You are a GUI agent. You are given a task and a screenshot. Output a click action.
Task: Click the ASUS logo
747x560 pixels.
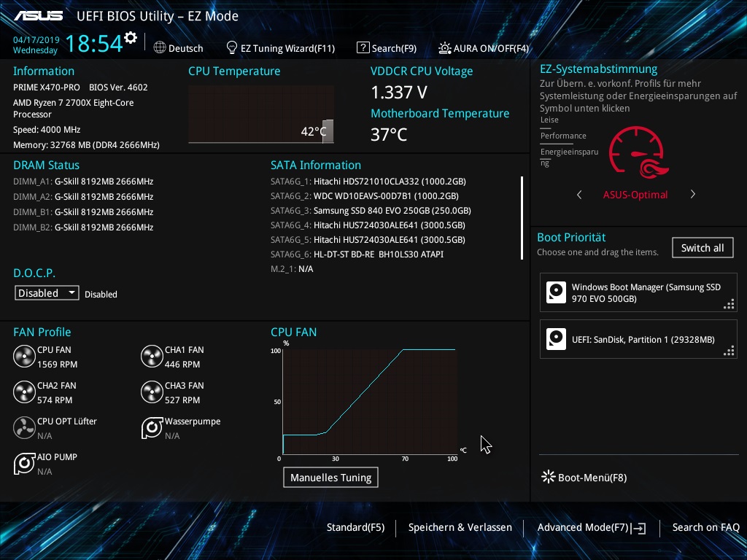pyautogui.click(x=39, y=16)
